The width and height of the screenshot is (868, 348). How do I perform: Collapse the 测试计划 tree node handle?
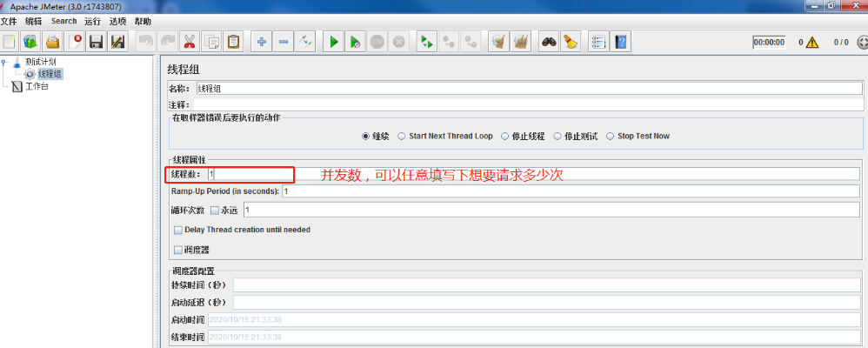3,62
